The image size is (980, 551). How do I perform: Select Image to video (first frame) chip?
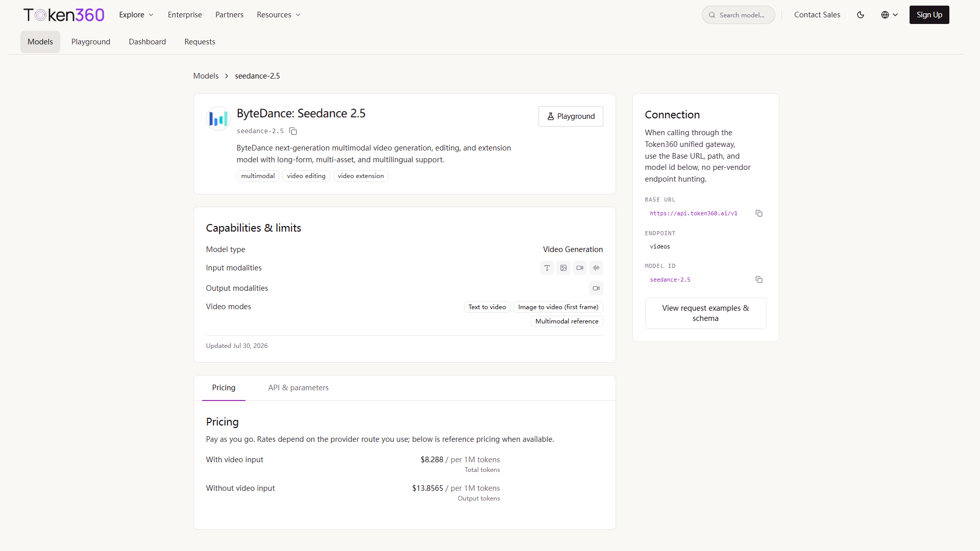click(558, 307)
